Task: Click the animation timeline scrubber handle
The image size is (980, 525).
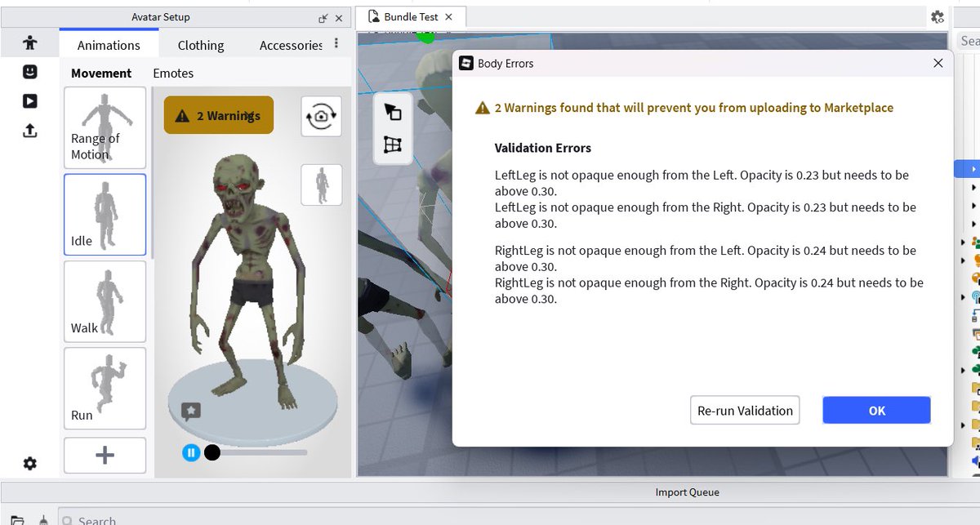Action: (x=212, y=452)
